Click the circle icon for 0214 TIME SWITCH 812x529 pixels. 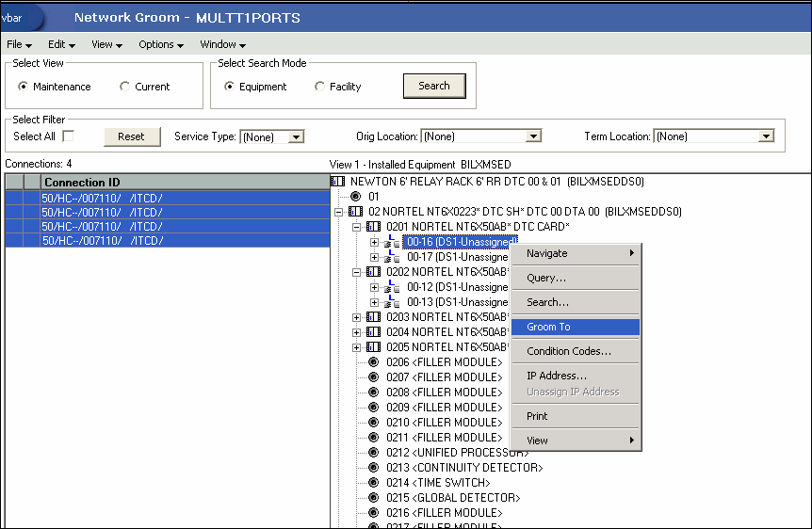[x=373, y=482]
